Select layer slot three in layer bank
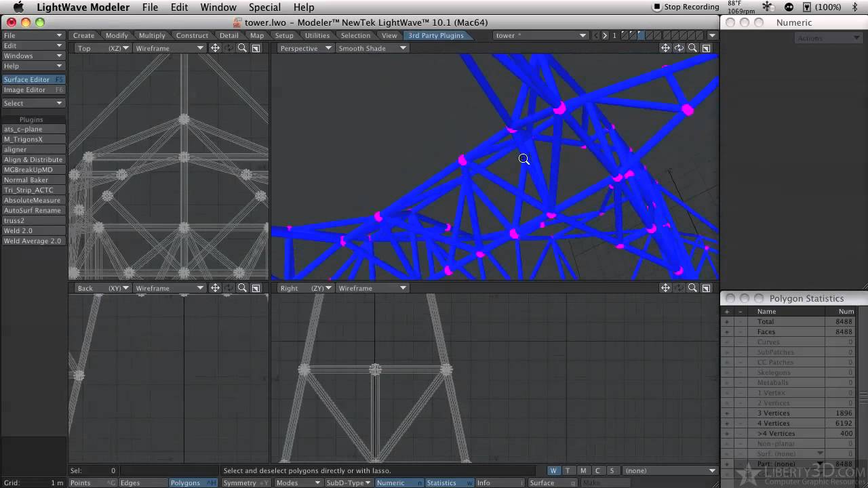The height and width of the screenshot is (488, 868). pos(642,35)
